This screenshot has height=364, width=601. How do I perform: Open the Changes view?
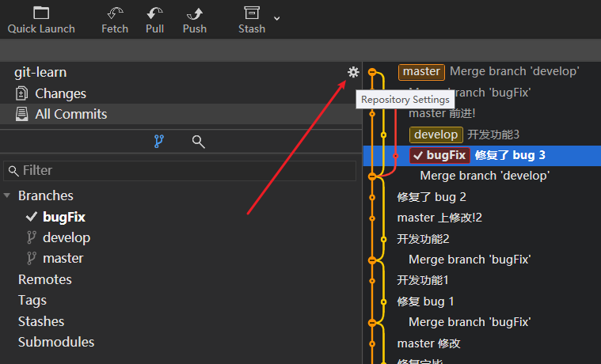60,93
